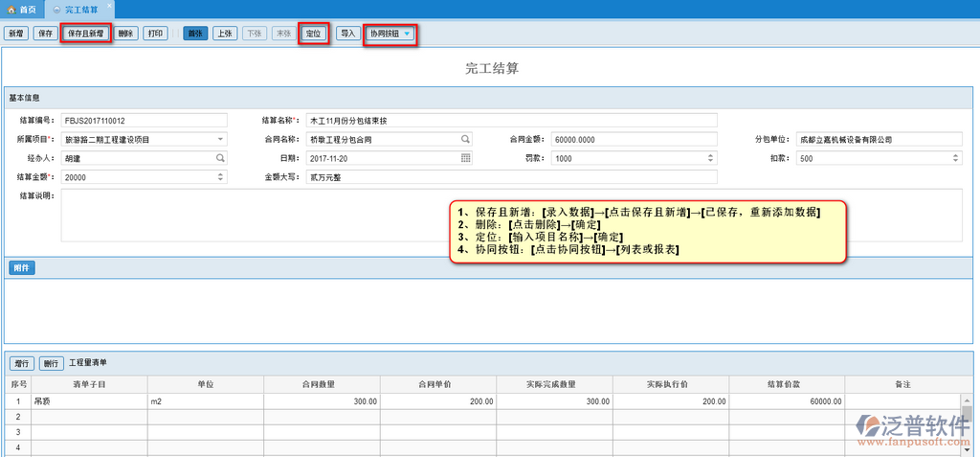Viewport: 980px width, 457px height.
Task: Click the 结算金额 spinner arrows
Action: pos(221,177)
